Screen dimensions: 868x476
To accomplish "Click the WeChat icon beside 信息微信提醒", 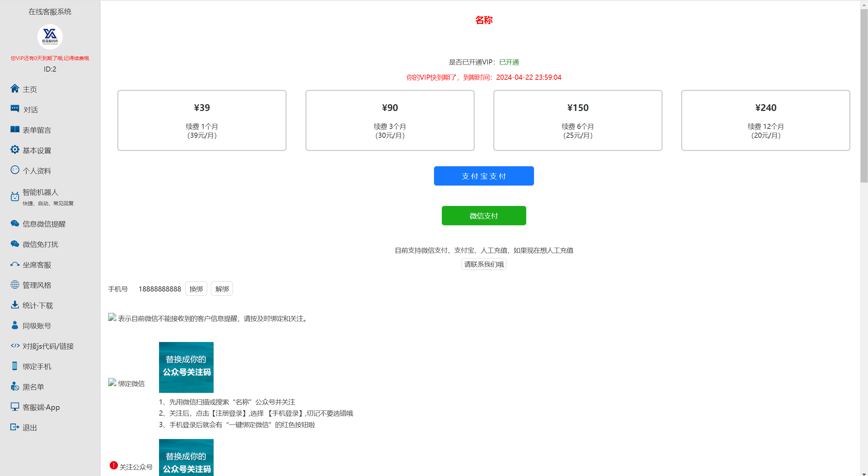I will (x=15, y=223).
